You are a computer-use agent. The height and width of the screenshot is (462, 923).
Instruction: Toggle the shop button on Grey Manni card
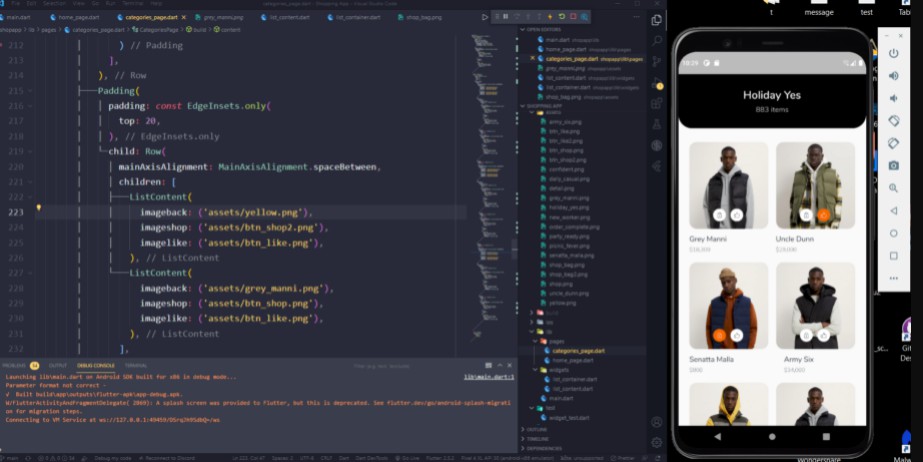719,215
